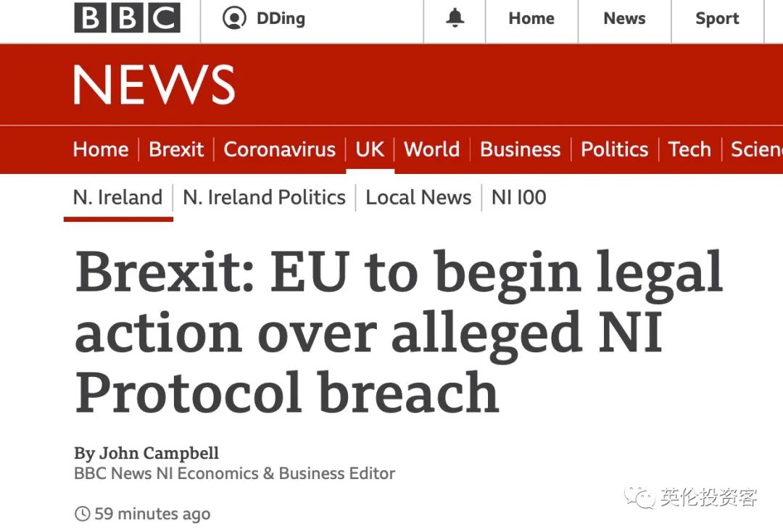This screenshot has width=783, height=532.
Task: Click the BBC logo
Action: (127, 18)
